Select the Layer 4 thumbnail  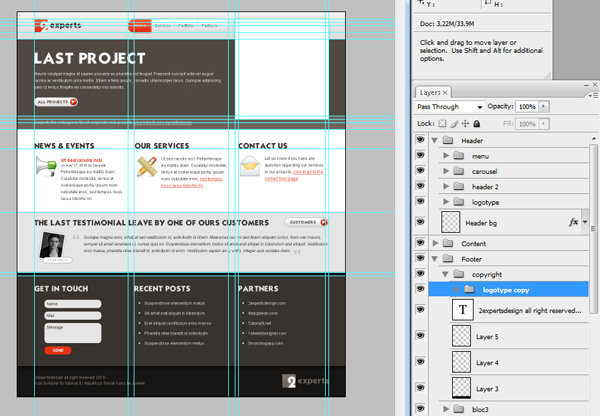click(461, 362)
